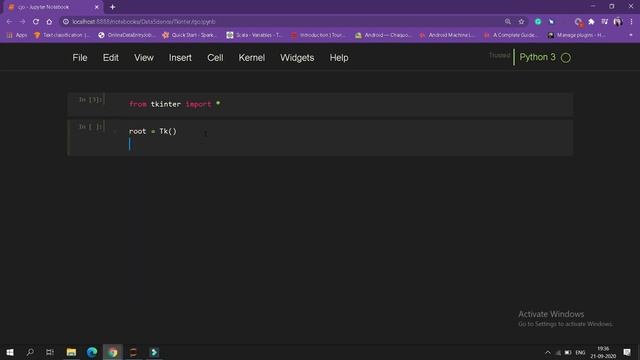Image resolution: width=640 pixels, height=360 pixels.
Task: Show hidden system tray icons
Action: [548, 352]
